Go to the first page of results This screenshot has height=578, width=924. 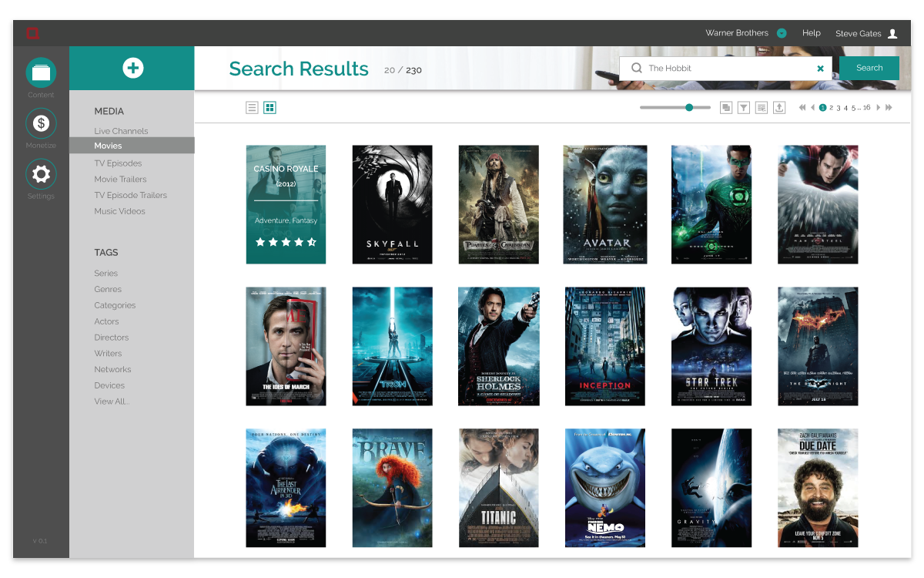tap(802, 108)
